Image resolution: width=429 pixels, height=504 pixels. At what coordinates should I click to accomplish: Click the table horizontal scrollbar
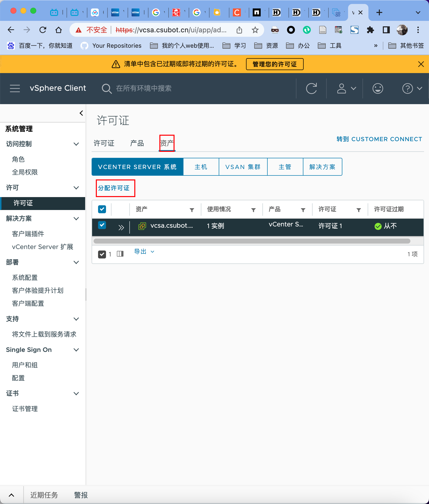point(252,241)
